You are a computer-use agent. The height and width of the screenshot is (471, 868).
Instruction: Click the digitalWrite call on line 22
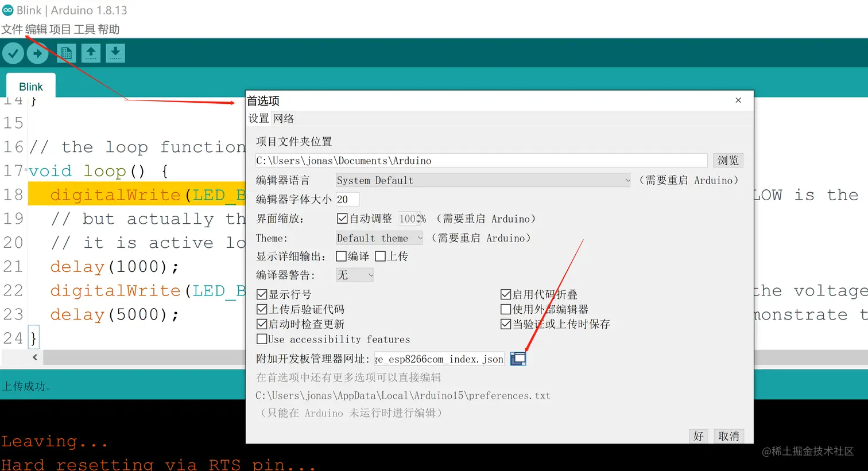coord(148,290)
